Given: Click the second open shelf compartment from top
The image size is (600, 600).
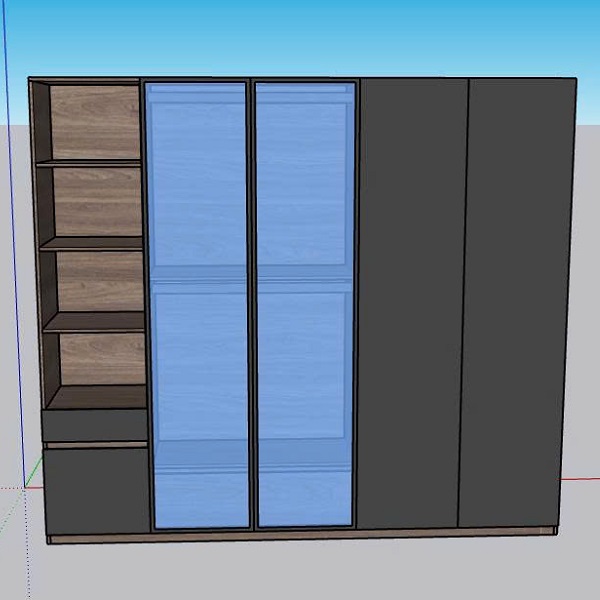Looking at the screenshot, I should click(x=96, y=200).
